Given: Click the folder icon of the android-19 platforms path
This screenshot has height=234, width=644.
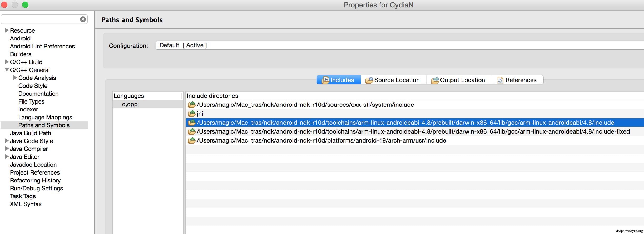Looking at the screenshot, I should pyautogui.click(x=191, y=140).
